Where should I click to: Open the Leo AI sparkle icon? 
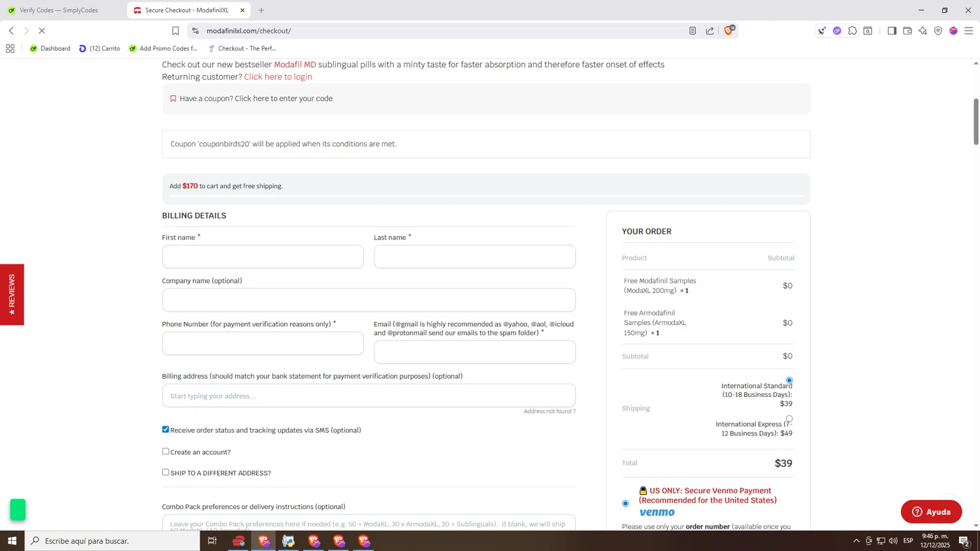(x=923, y=31)
